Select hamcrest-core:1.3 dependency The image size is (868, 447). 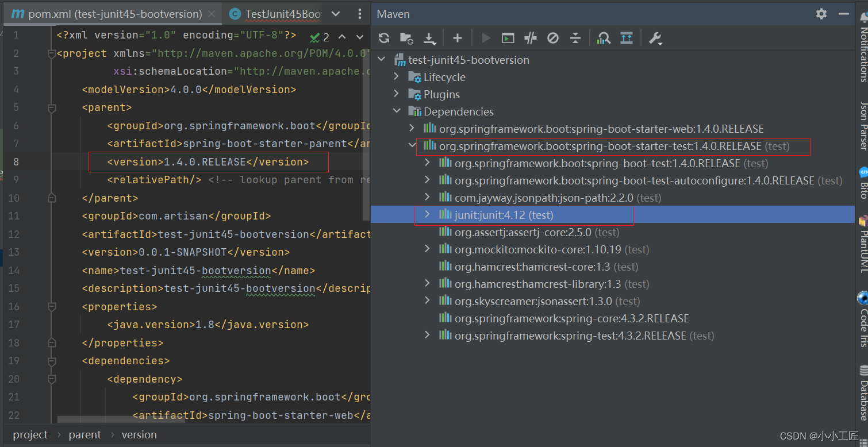(x=538, y=267)
